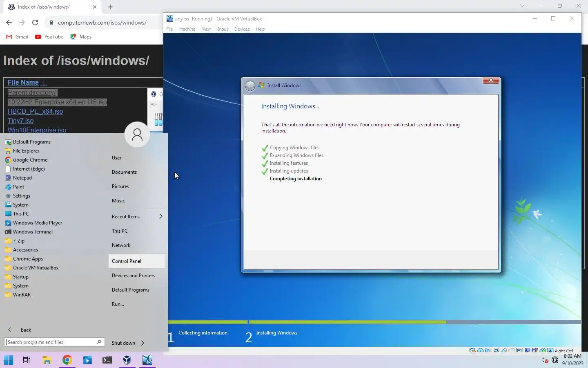Viewport: 588px width, 368px height.
Task: Reload the Chrome page
Action: [x=35, y=22]
